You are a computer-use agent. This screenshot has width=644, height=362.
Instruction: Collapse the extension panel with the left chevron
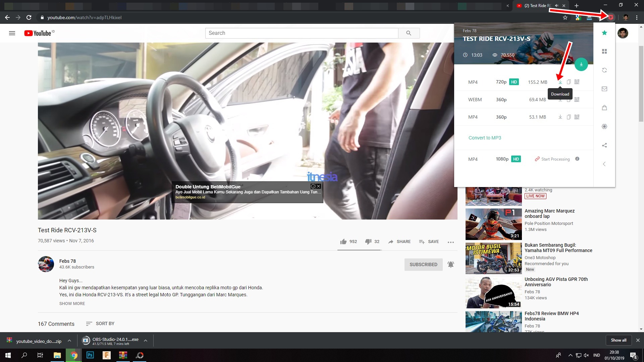point(604,164)
